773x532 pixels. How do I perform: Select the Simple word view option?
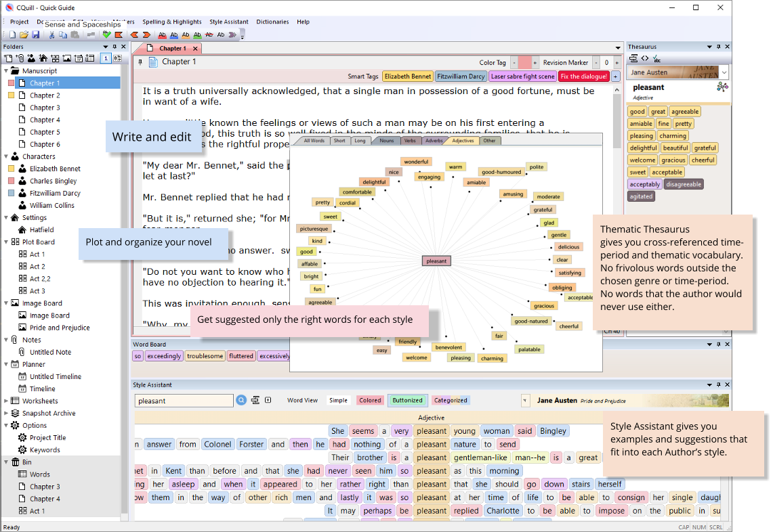point(338,401)
